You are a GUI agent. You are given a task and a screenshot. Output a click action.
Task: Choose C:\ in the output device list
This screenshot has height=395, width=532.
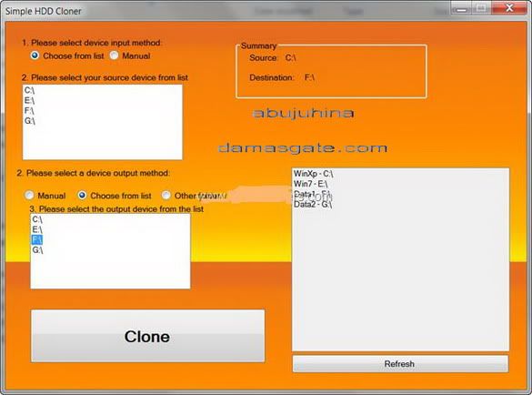tap(37, 219)
